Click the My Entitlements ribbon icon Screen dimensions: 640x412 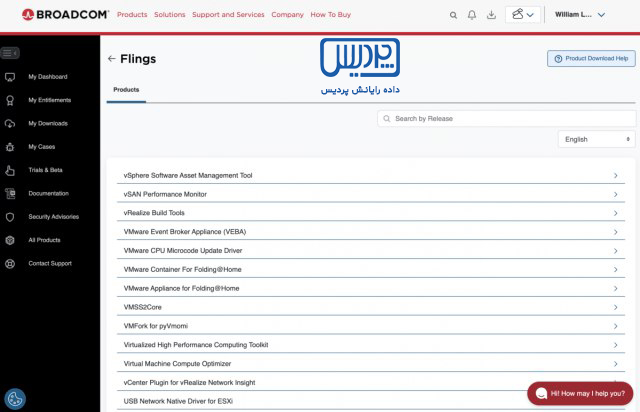click(x=10, y=100)
